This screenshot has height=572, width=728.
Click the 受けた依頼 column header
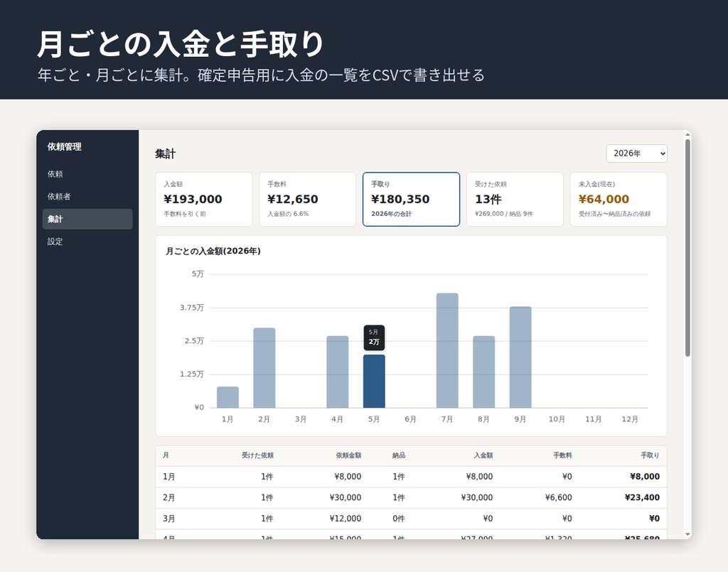click(x=257, y=455)
